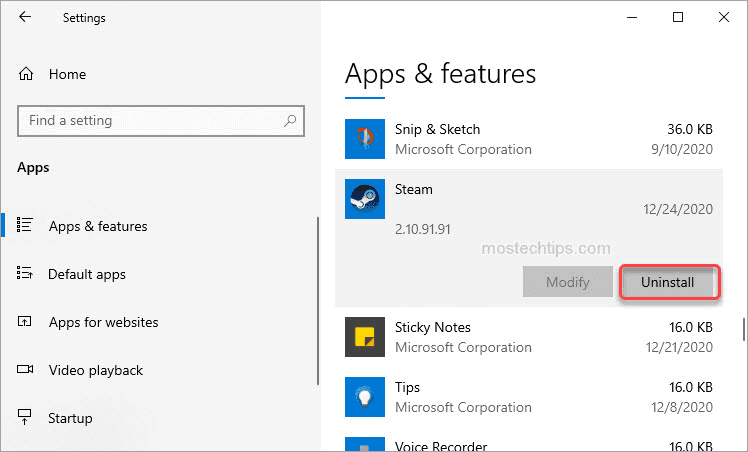The height and width of the screenshot is (452, 748).
Task: Click the Snip & Sketch date 9/10/2020
Action: (x=682, y=149)
